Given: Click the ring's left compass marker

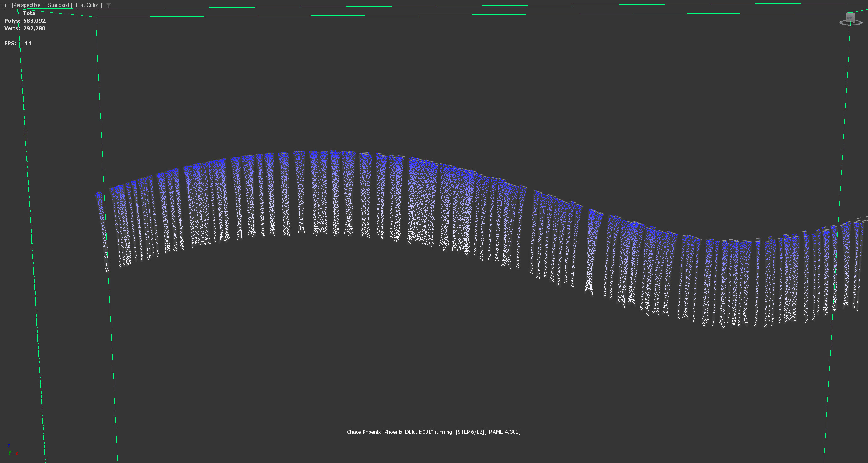Looking at the screenshot, I should (839, 22).
